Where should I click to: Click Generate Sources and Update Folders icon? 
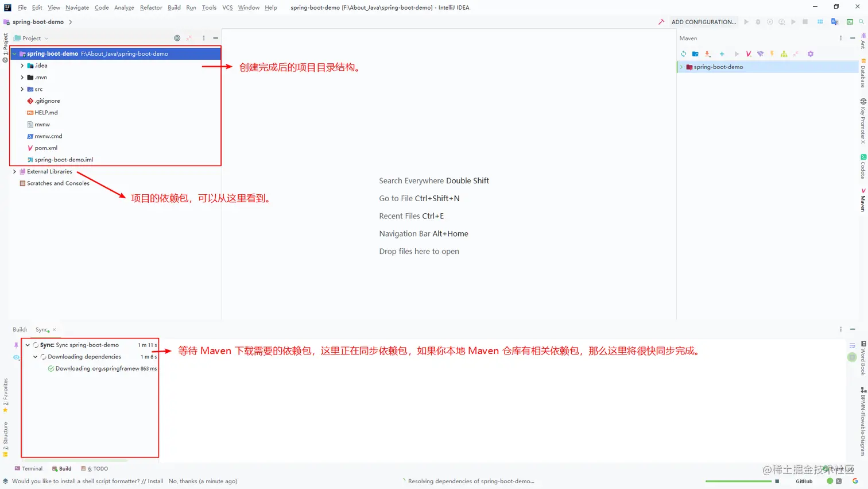[695, 54]
